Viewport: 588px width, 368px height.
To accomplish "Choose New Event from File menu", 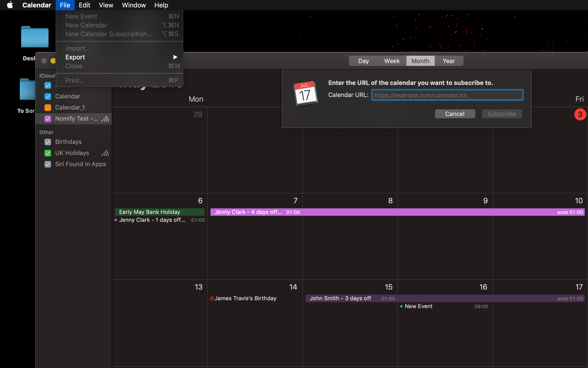I will click(x=119, y=16).
